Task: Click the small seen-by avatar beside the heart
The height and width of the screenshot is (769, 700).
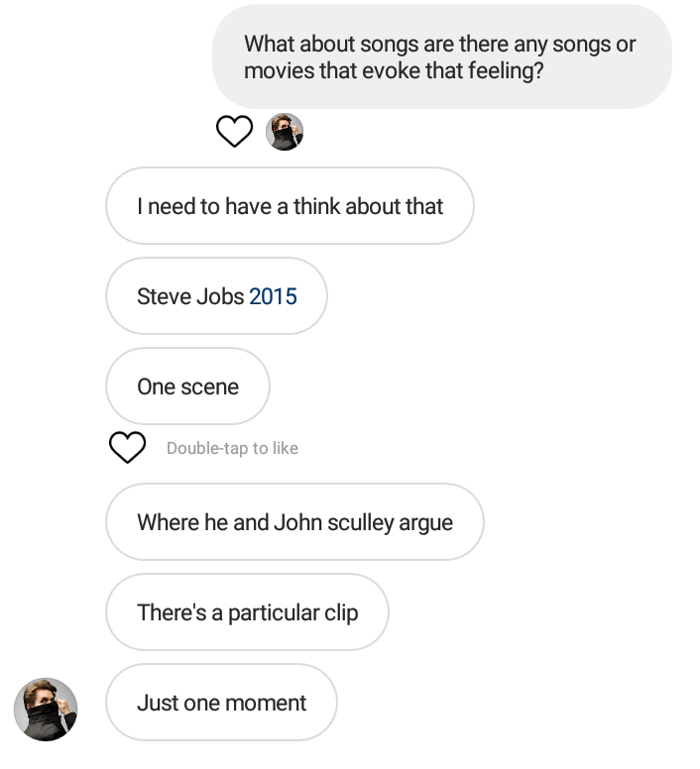Action: pos(285,132)
